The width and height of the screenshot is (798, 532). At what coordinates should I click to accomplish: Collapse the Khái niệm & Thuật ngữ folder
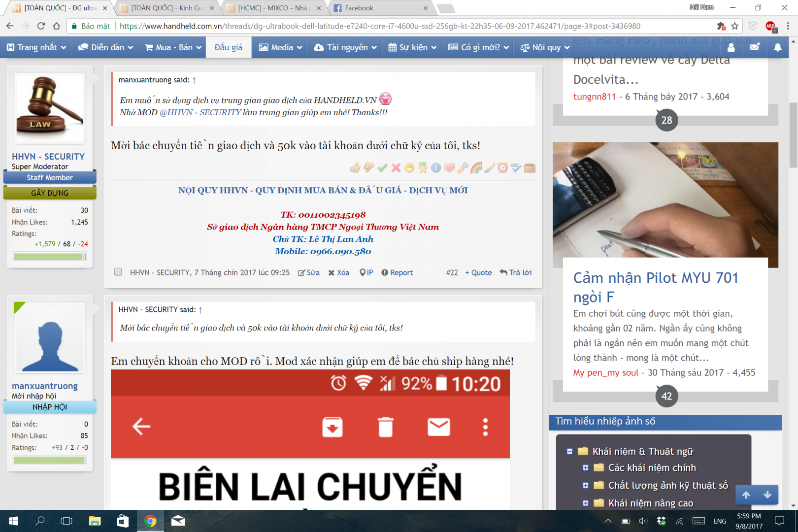(x=569, y=451)
